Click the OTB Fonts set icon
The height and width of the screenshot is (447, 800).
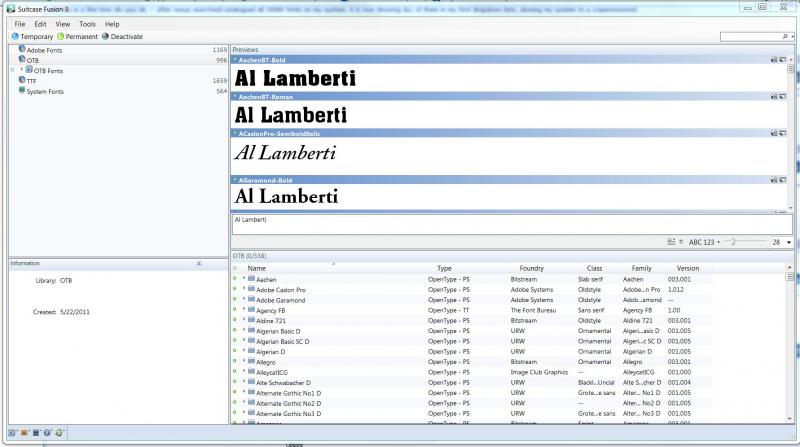pyautogui.click(x=29, y=69)
